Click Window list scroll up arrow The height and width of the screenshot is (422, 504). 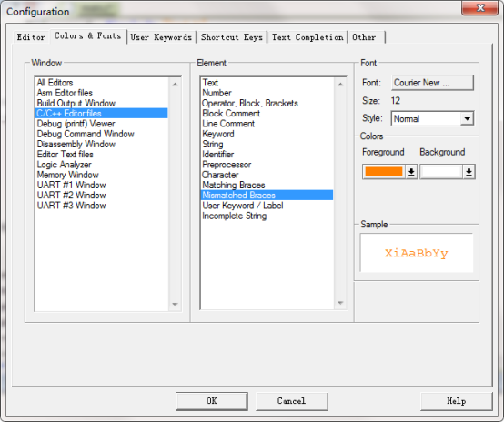coord(176,85)
